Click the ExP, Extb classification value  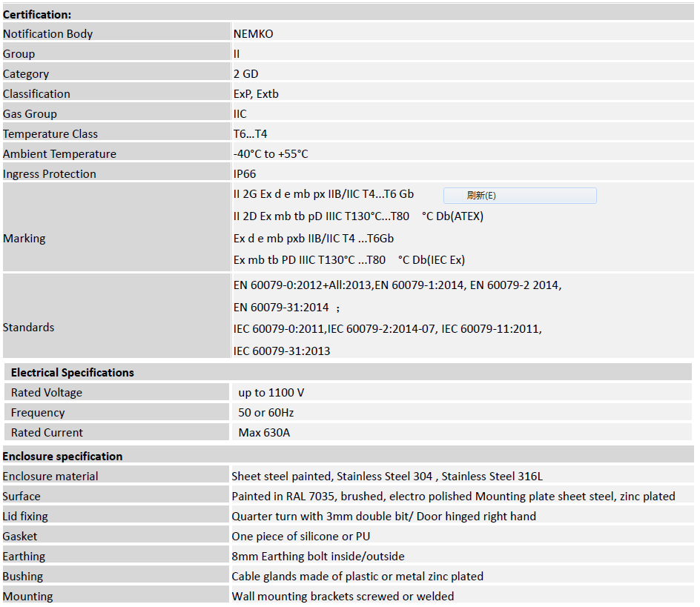click(x=256, y=94)
